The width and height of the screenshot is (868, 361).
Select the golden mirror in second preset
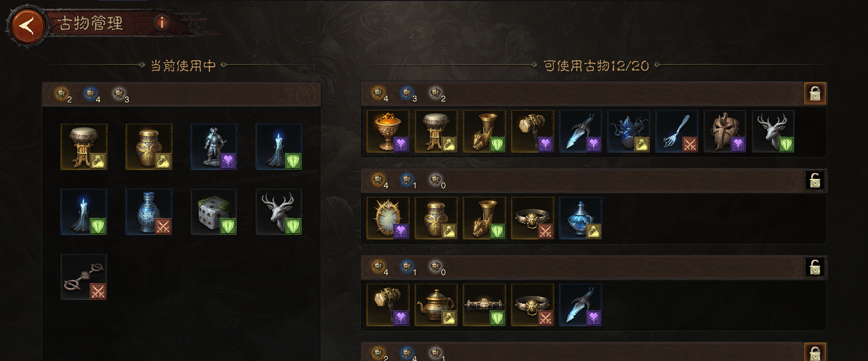coord(388,218)
